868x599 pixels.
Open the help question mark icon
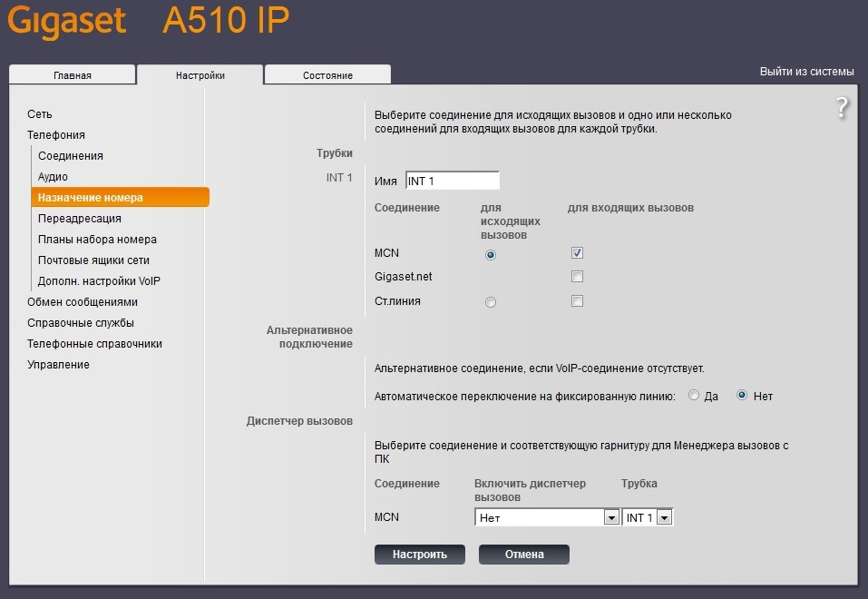pos(842,107)
